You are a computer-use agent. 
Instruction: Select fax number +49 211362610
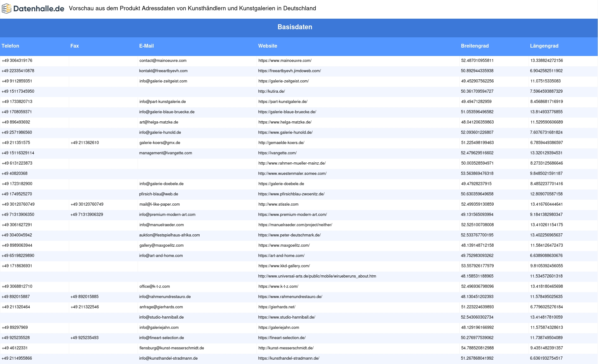[x=84, y=143]
